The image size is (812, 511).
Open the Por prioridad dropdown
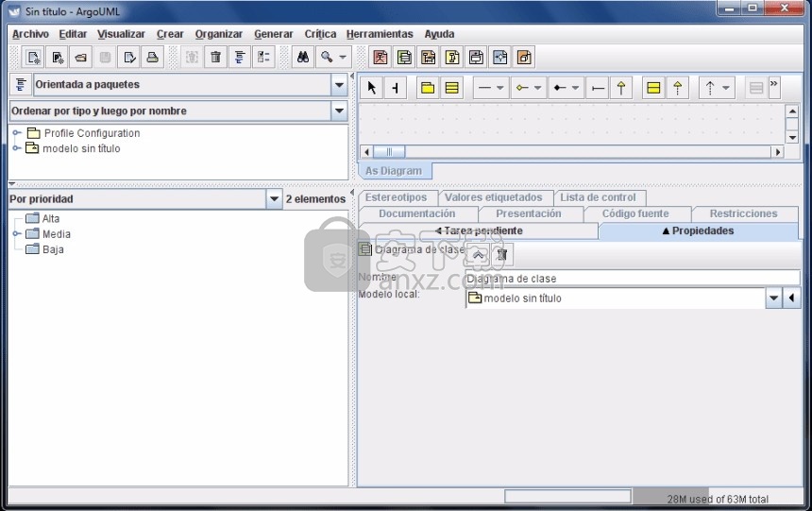pos(274,199)
